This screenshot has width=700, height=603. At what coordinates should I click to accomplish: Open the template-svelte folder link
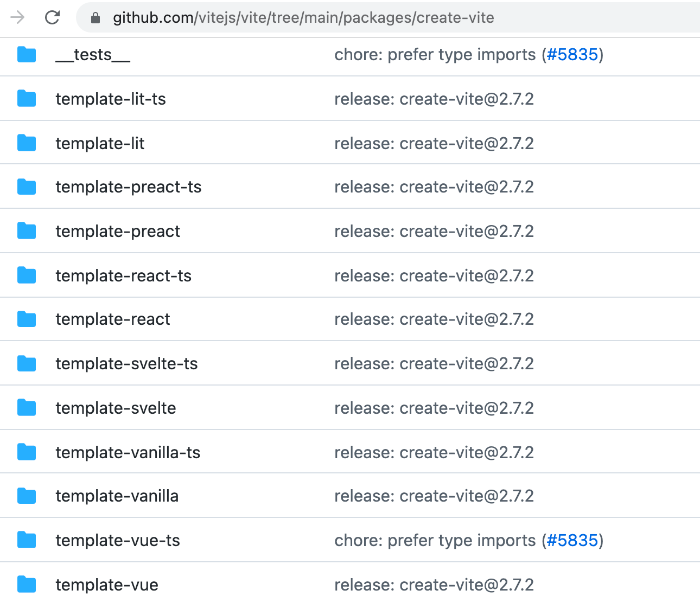(x=116, y=408)
